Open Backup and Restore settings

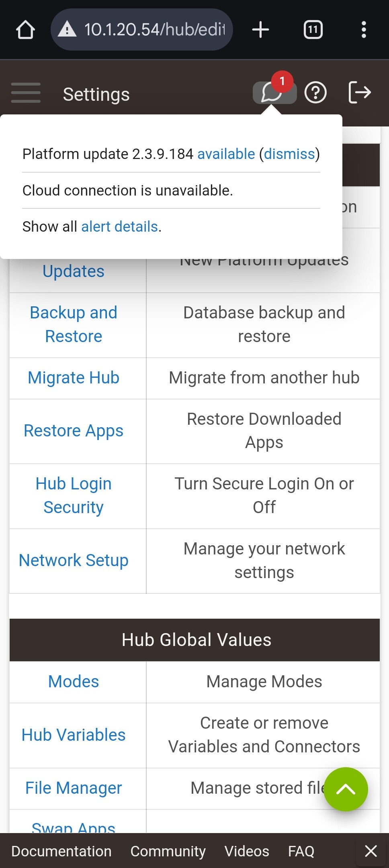[74, 324]
